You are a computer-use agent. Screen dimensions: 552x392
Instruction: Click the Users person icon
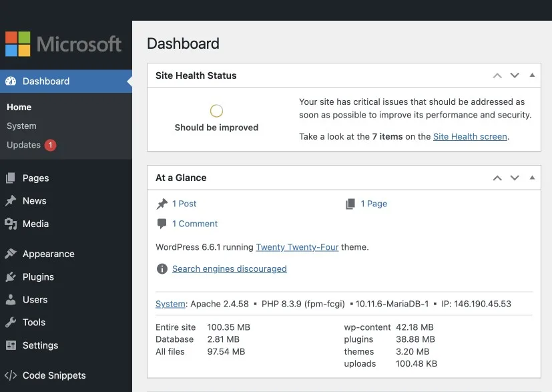click(x=11, y=300)
